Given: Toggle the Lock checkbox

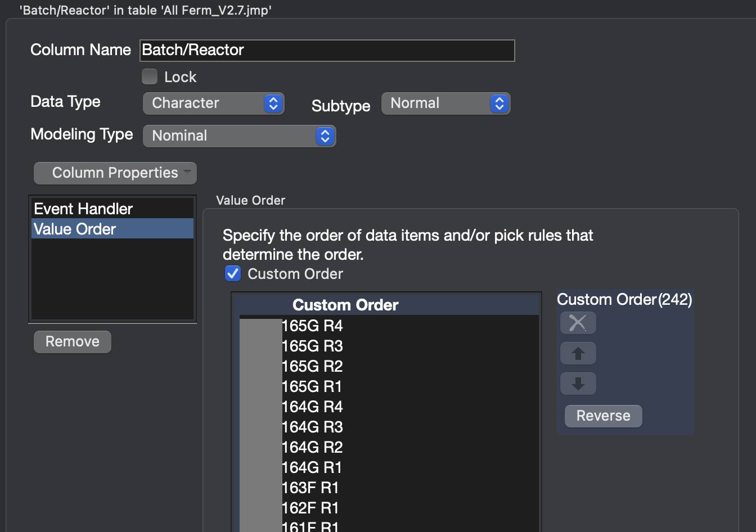Looking at the screenshot, I should pos(149,76).
